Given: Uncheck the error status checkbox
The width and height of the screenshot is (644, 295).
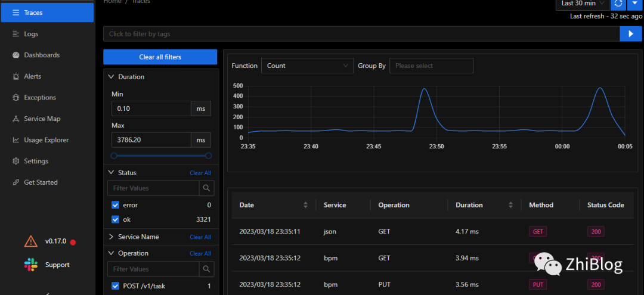Looking at the screenshot, I should click(x=116, y=205).
